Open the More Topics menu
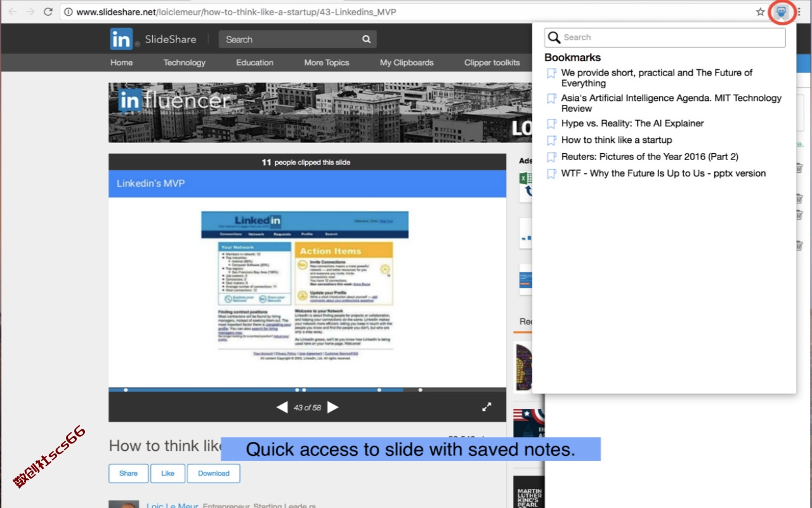This screenshot has height=508, width=812. click(327, 62)
